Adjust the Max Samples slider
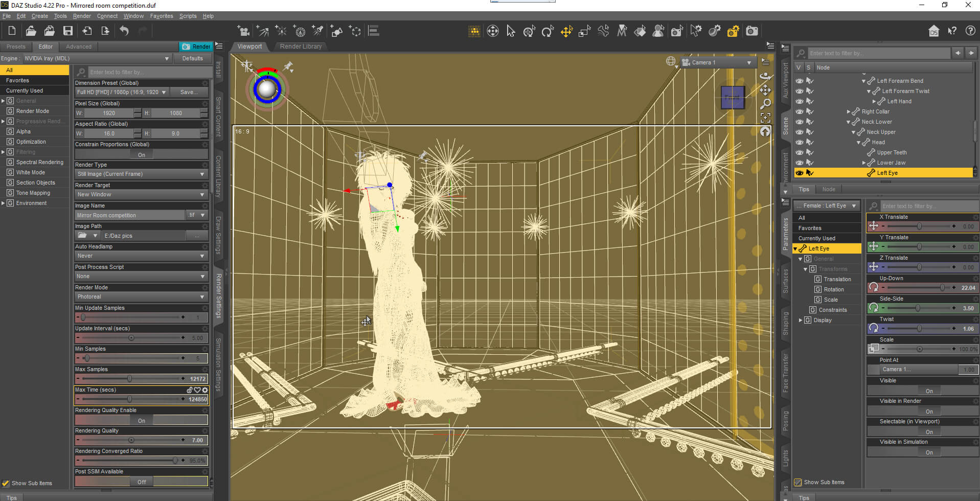This screenshot has width=980, height=501. [x=130, y=378]
